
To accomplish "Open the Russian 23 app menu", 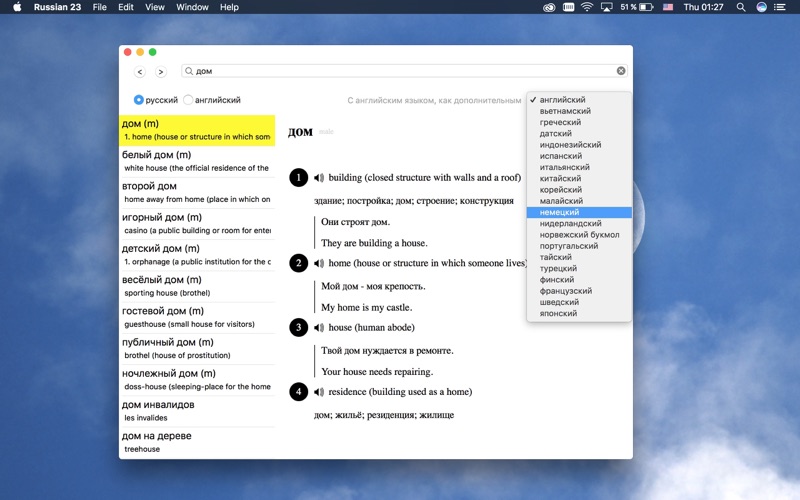I will [57, 7].
